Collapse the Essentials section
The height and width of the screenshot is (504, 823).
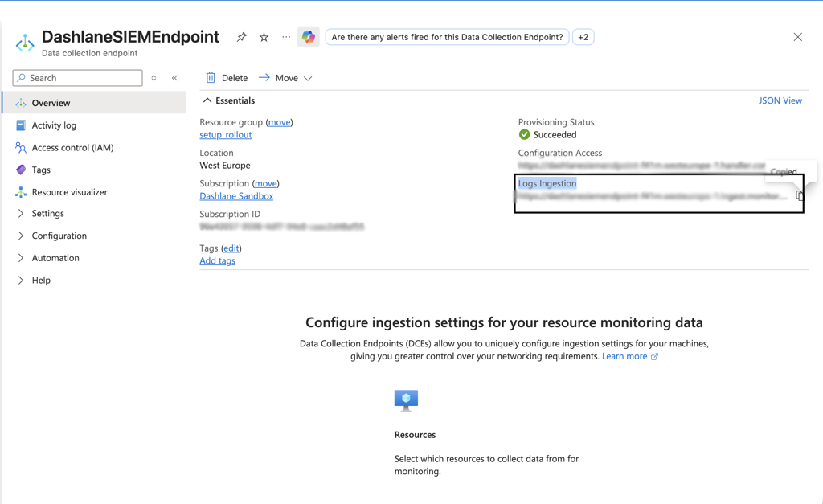click(207, 100)
